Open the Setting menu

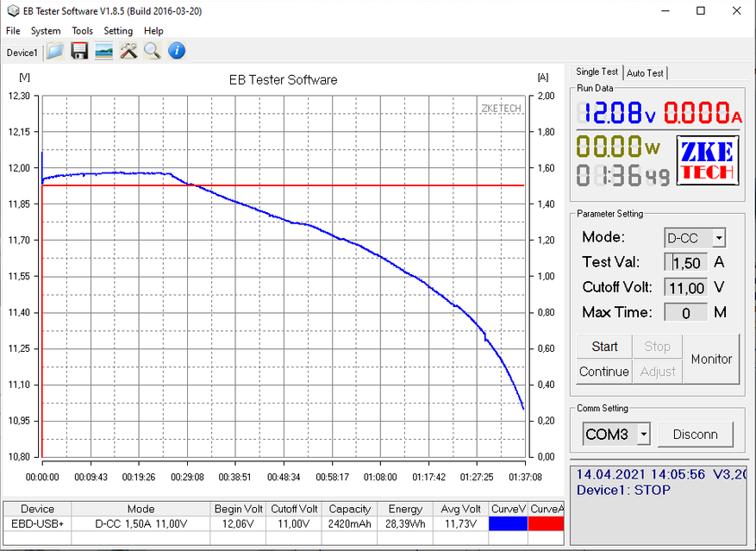click(118, 31)
